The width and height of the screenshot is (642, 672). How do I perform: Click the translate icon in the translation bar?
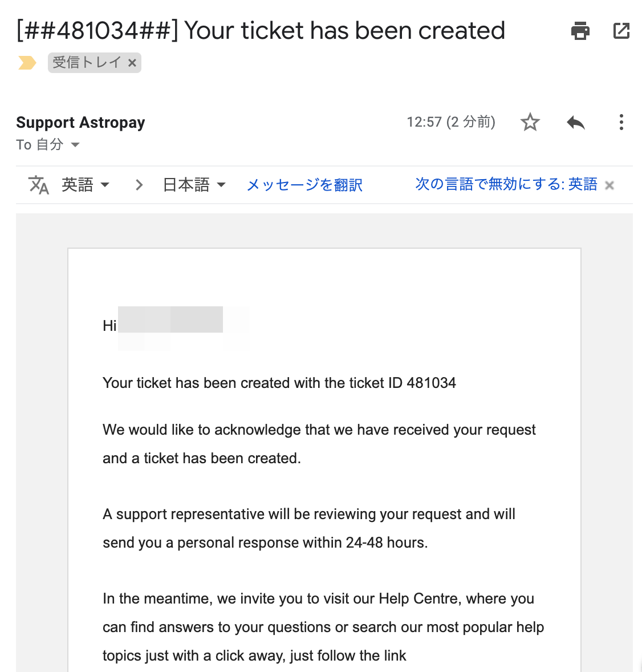tap(39, 185)
